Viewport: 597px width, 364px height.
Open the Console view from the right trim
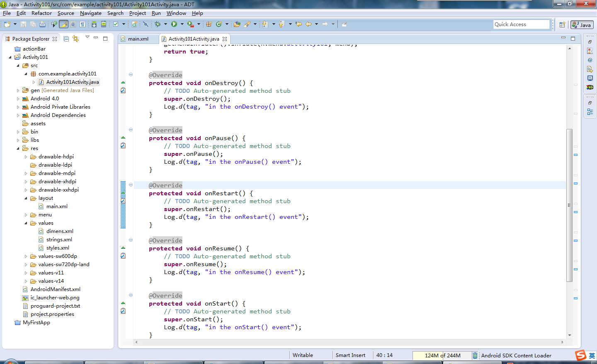tap(590, 78)
